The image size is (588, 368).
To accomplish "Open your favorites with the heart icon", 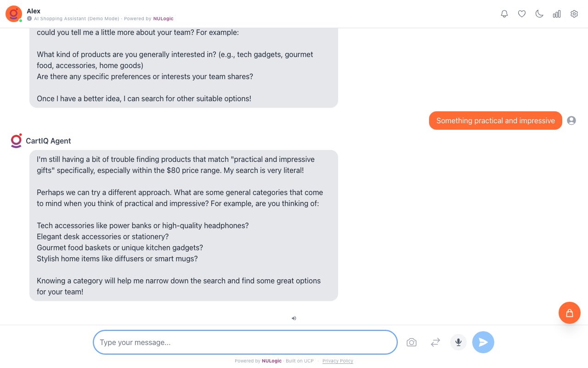I will (x=522, y=14).
